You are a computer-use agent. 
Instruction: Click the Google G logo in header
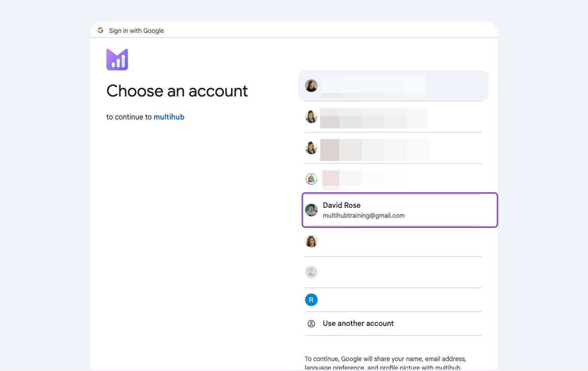[100, 30]
